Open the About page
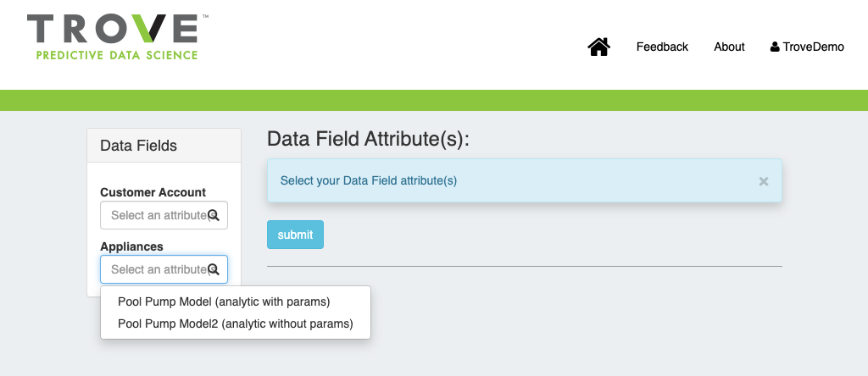The height and width of the screenshot is (376, 868). tap(729, 47)
